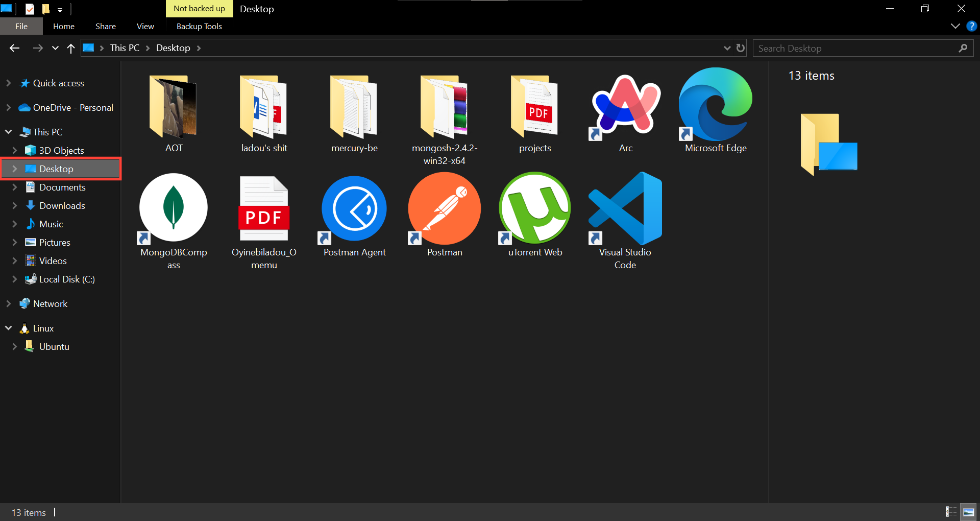Select the Oyinebiladou_Omemu PDF file icon

coord(264,208)
